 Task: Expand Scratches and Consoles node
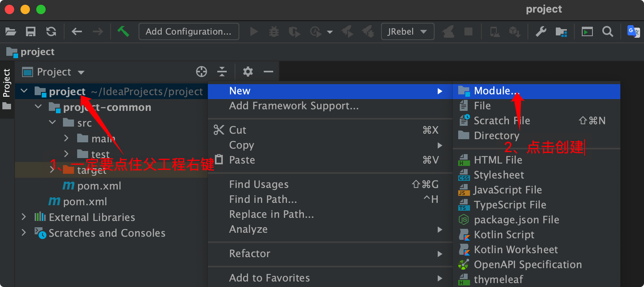pyautogui.click(x=24, y=233)
